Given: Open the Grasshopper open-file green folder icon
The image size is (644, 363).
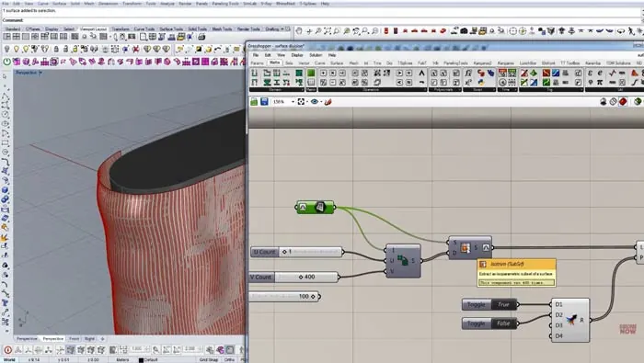Looking at the screenshot, I should (254, 102).
